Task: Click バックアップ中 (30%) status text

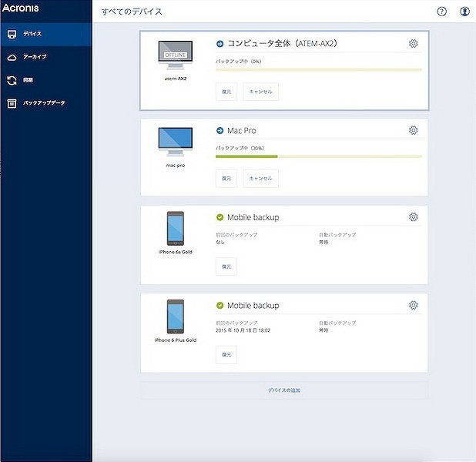Action: tap(240, 148)
